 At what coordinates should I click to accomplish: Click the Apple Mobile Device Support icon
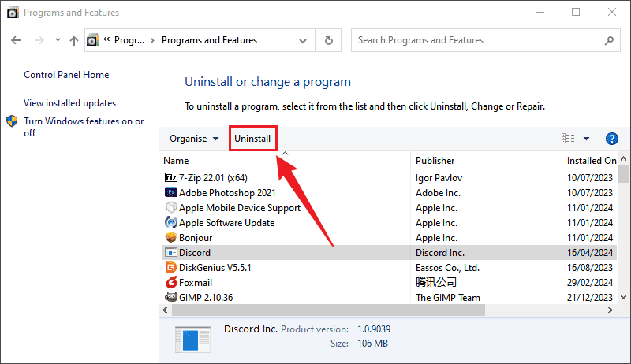point(171,207)
